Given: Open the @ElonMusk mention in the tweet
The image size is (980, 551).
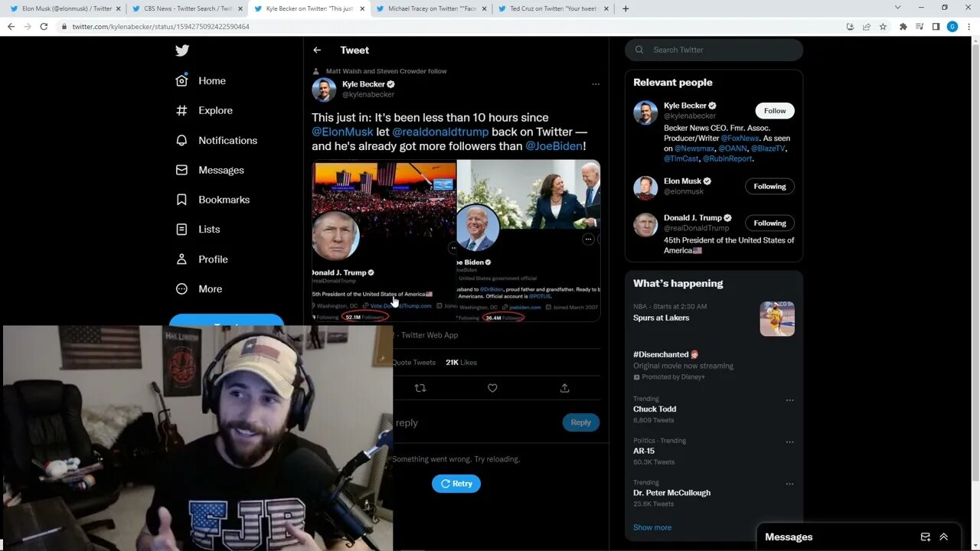Looking at the screenshot, I should click(342, 132).
